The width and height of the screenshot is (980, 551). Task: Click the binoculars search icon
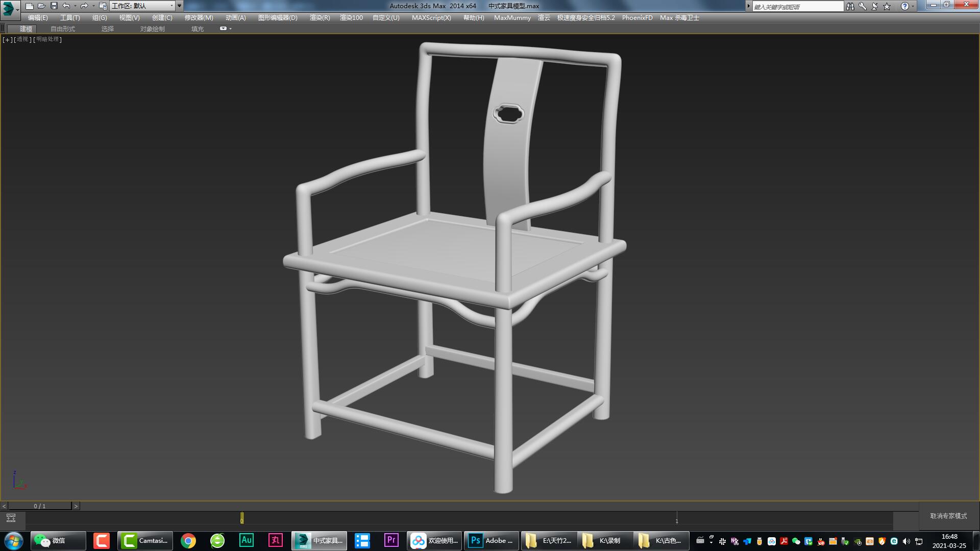[x=850, y=6]
